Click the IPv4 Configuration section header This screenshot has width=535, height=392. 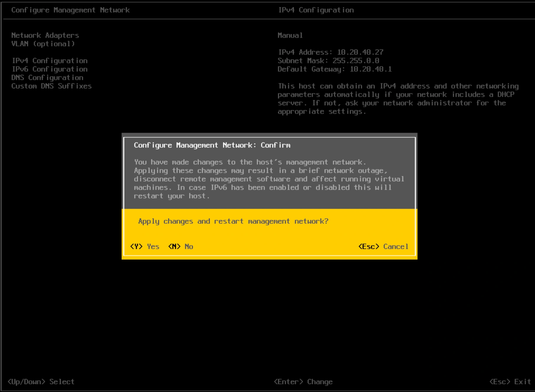[x=316, y=10]
